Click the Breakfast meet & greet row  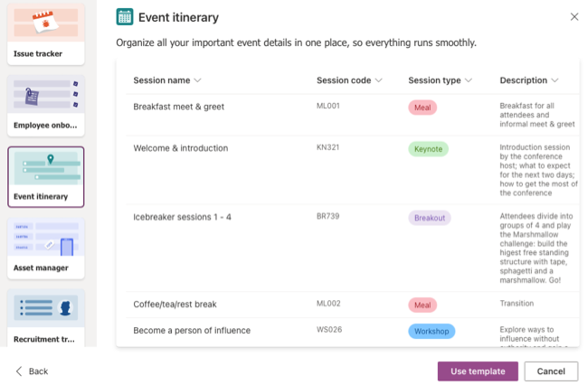(178, 107)
